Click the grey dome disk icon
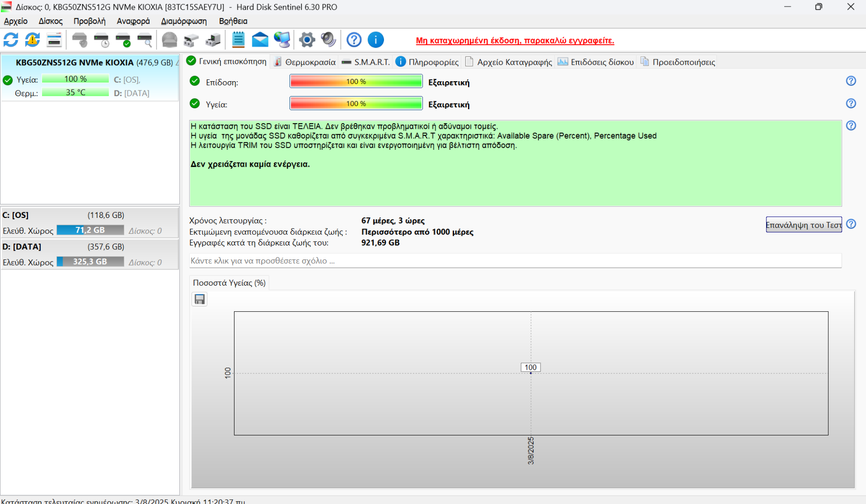866x504 pixels. (x=170, y=40)
